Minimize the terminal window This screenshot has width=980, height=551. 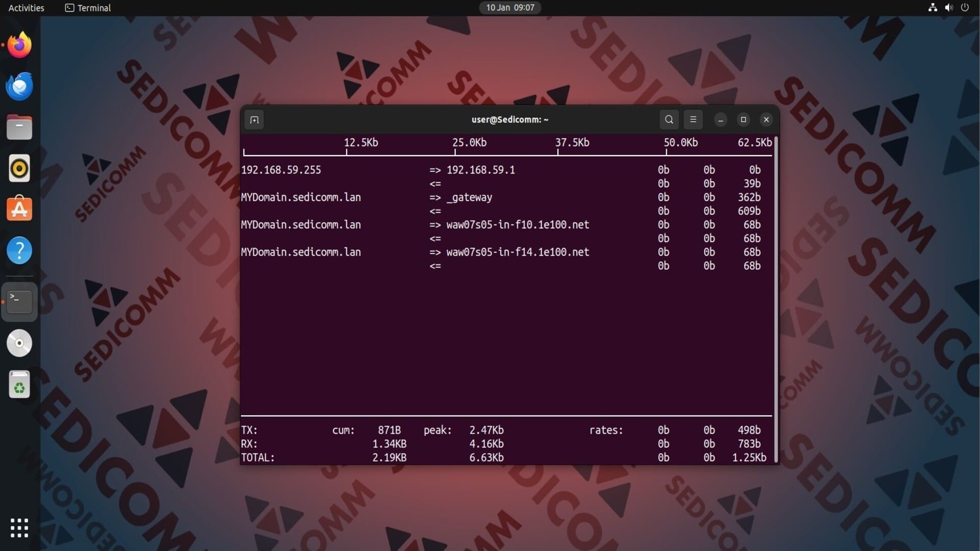click(720, 120)
